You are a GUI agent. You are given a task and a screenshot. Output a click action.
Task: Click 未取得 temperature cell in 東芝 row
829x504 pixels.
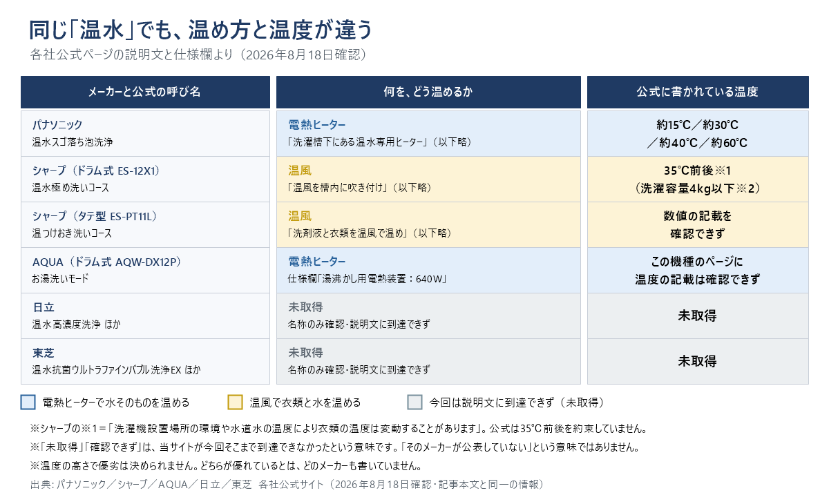[x=698, y=361]
